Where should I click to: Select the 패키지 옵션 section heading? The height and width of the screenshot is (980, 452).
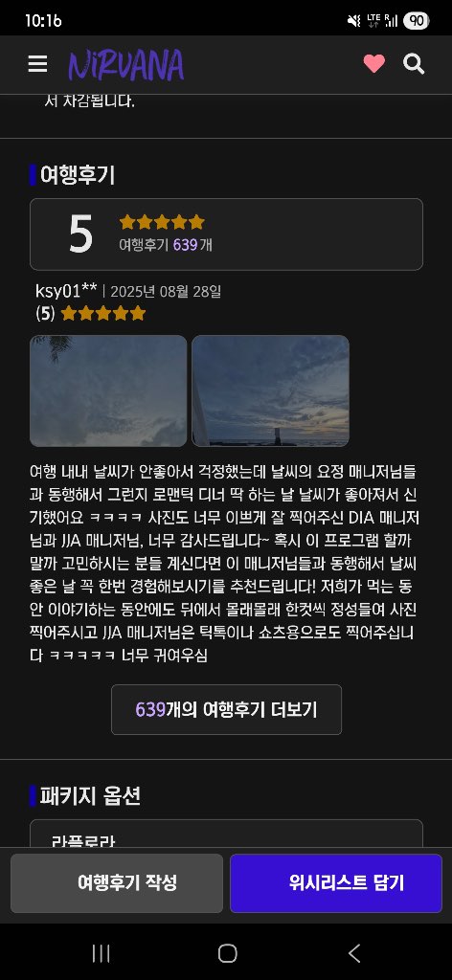(90, 795)
